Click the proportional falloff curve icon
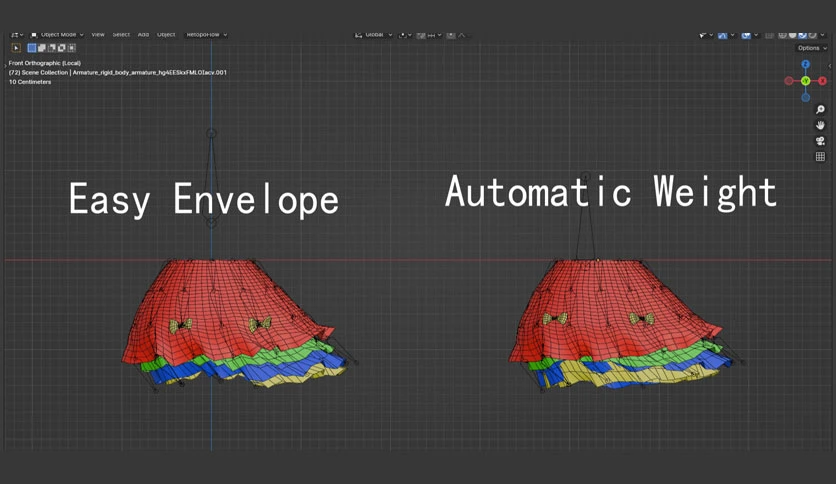The width and height of the screenshot is (836, 484). pyautogui.click(x=462, y=35)
